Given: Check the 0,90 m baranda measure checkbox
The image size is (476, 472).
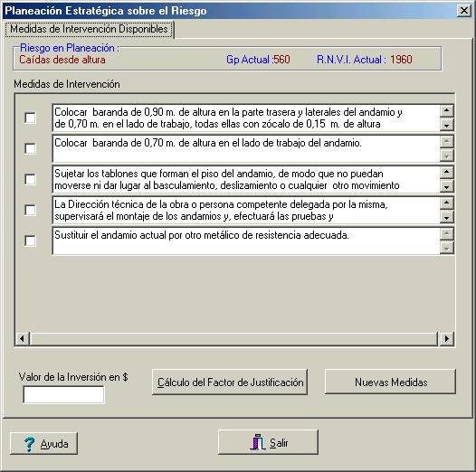Looking at the screenshot, I should [30, 118].
